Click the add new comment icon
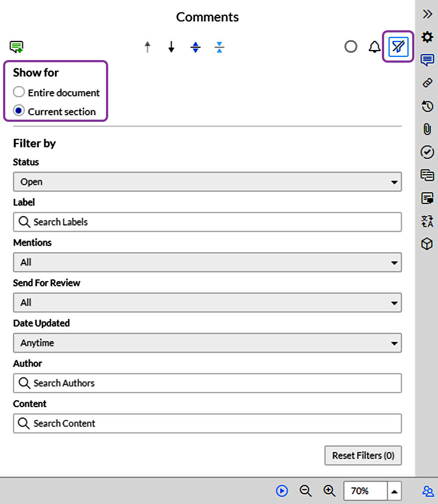Image resolution: width=438 pixels, height=504 pixels. tap(17, 46)
